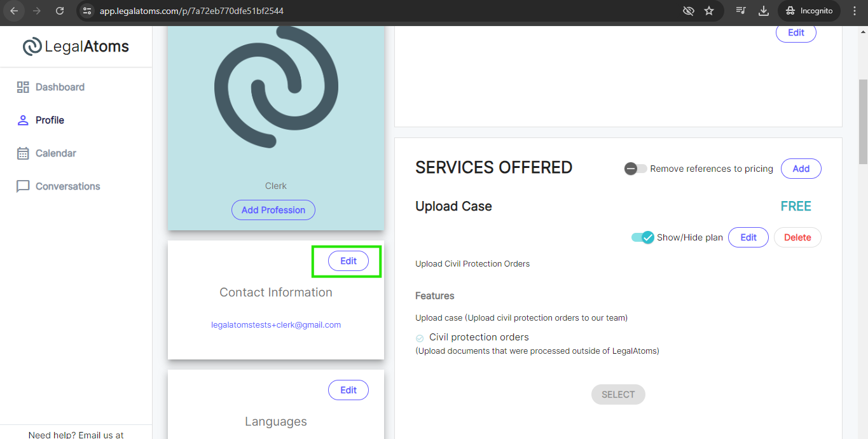The width and height of the screenshot is (868, 439).
Task: Click Add Profession button
Action: tap(273, 210)
